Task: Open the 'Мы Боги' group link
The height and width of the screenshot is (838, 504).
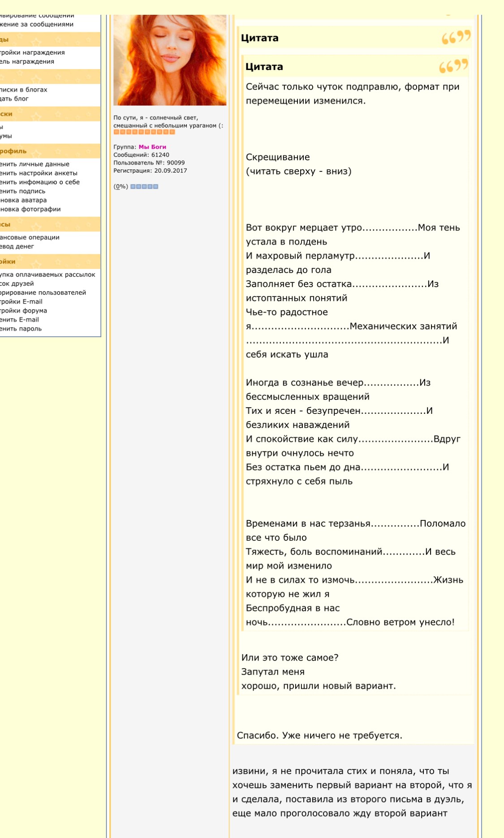Action: pyautogui.click(x=152, y=147)
